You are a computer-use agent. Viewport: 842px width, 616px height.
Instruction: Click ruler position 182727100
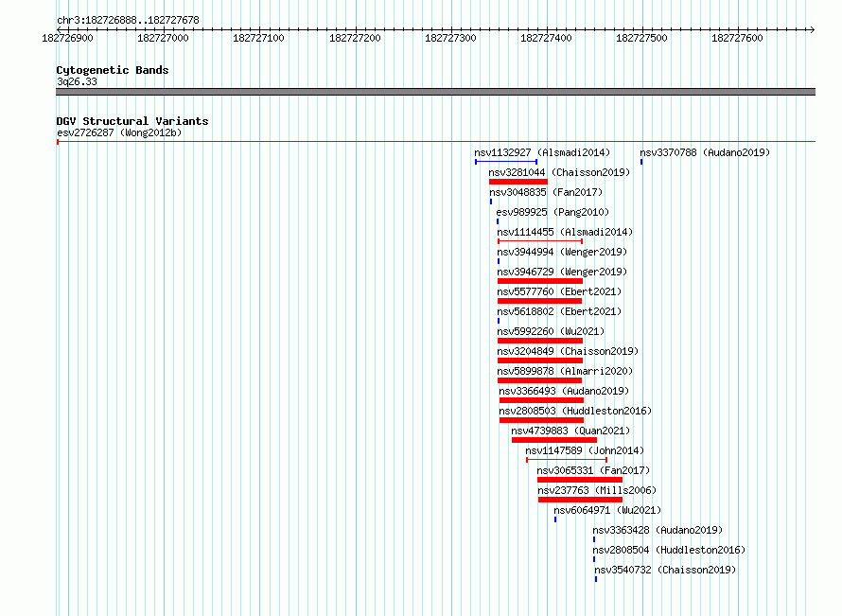click(258, 38)
